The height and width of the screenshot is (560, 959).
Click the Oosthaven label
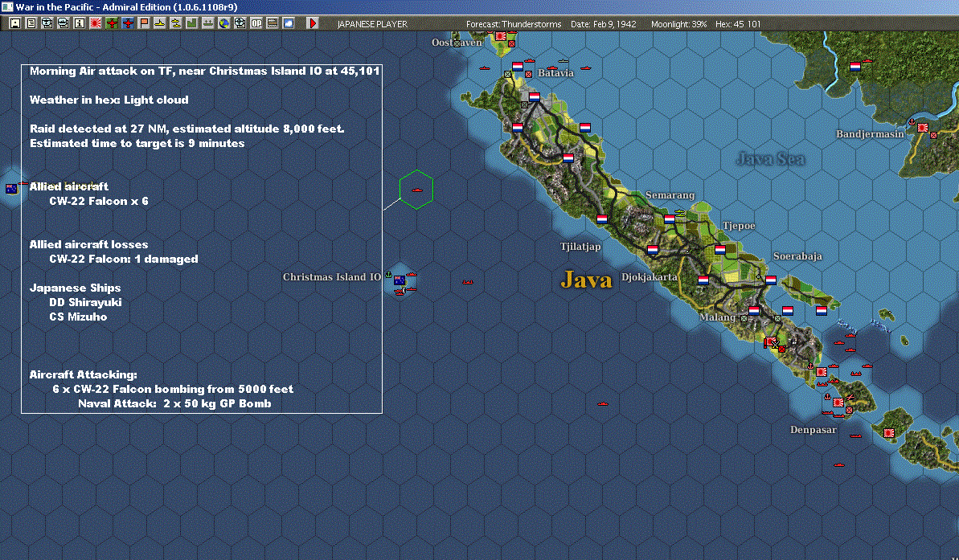tap(457, 43)
